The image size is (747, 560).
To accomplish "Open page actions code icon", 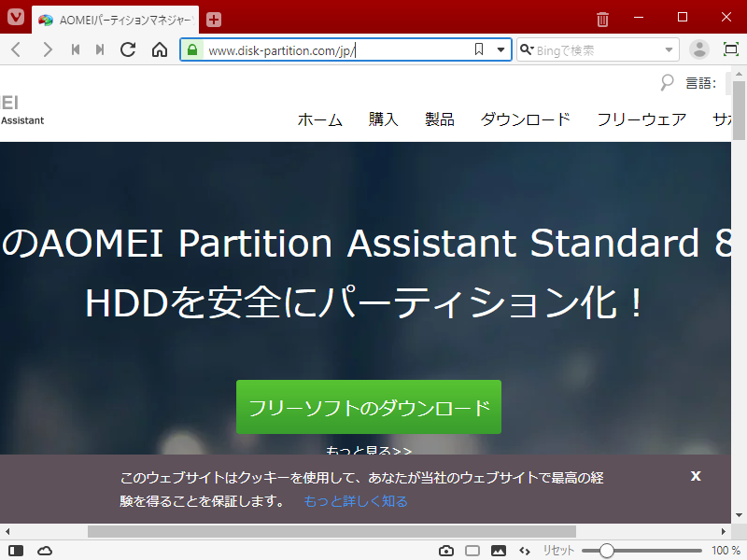I will pyautogui.click(x=525, y=551).
